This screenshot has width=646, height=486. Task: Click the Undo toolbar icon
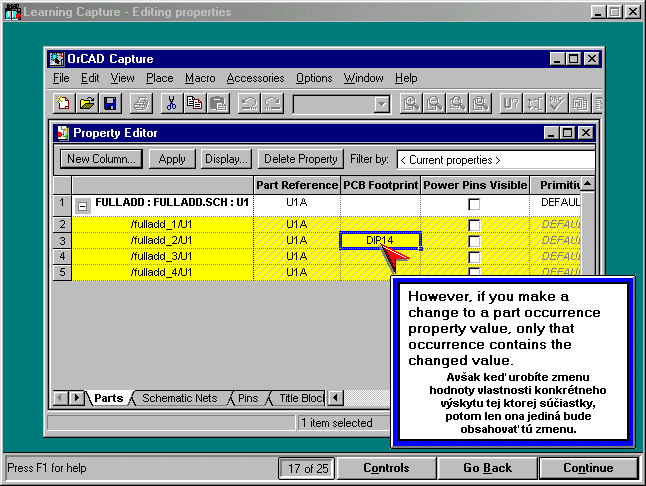pos(248,103)
